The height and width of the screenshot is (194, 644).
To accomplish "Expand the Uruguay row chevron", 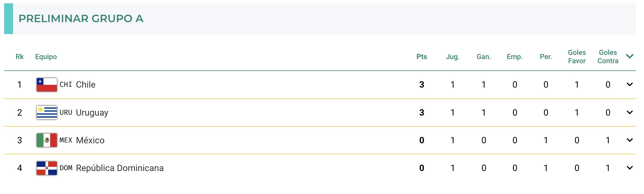I will 630,112.
